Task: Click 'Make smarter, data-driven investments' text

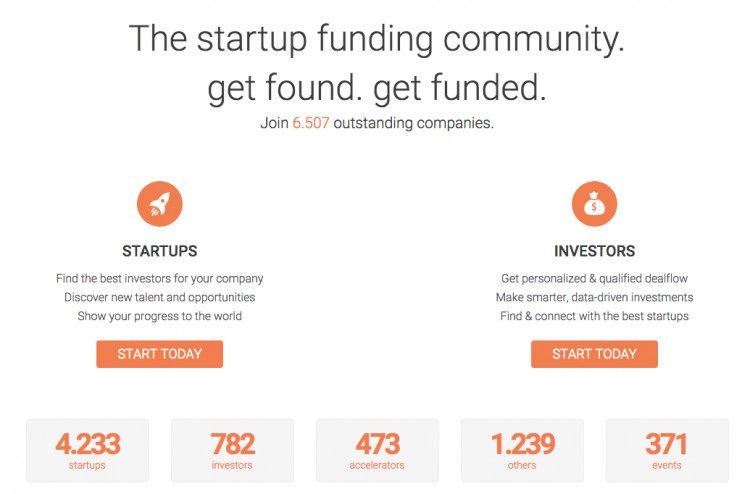Action: pos(595,297)
